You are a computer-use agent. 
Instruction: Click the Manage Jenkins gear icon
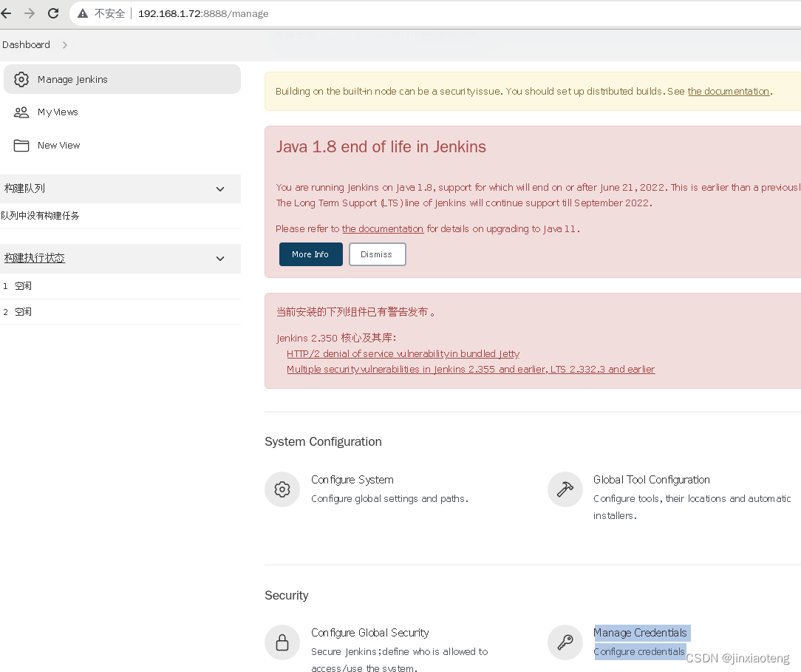(21, 79)
